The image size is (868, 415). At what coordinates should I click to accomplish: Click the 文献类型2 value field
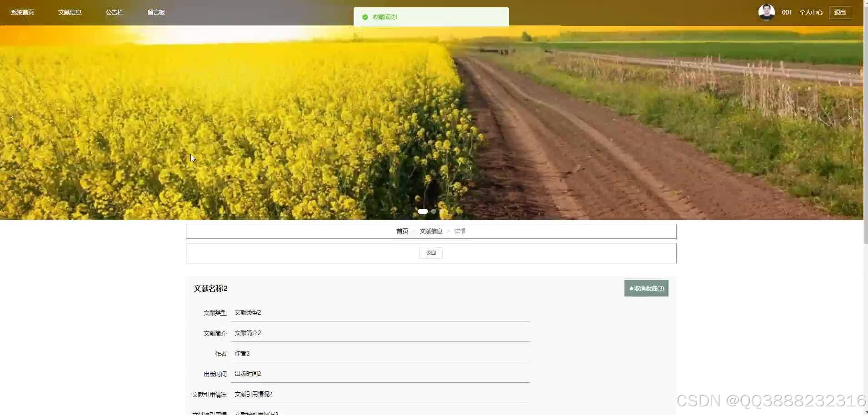click(x=380, y=312)
